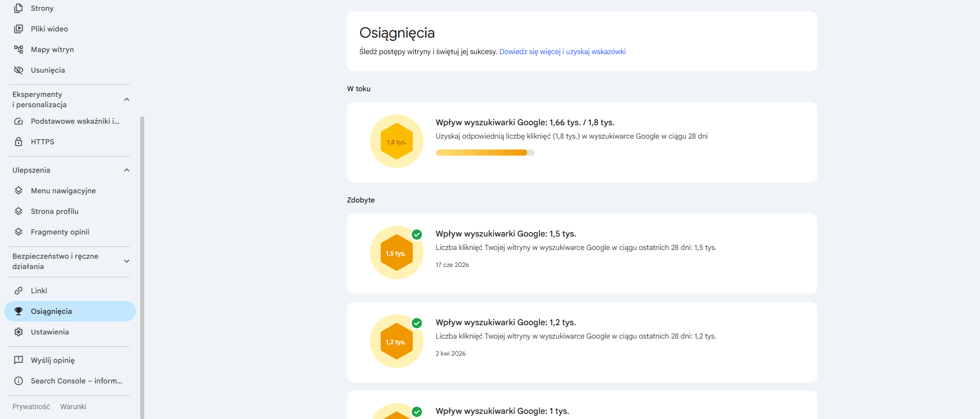Viewport: 980px width, 419px height.
Task: Open Podstawowe wskaźniki report
Action: [x=70, y=121]
